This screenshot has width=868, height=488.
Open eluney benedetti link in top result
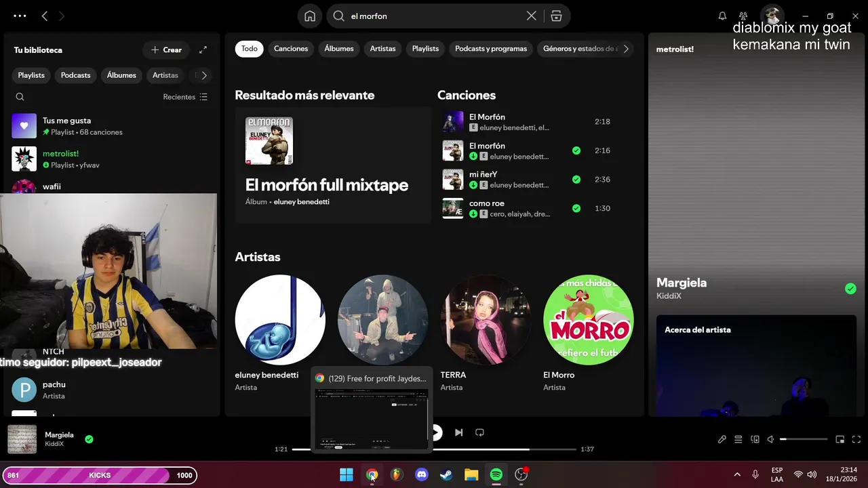301,202
